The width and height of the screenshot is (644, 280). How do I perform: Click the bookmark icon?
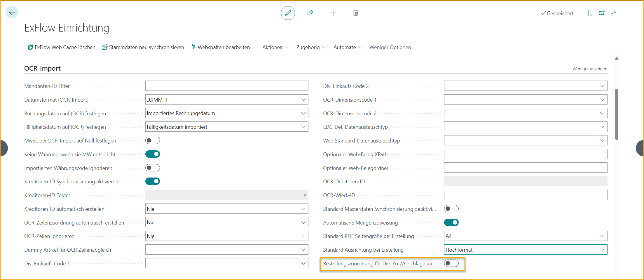pyautogui.click(x=590, y=13)
